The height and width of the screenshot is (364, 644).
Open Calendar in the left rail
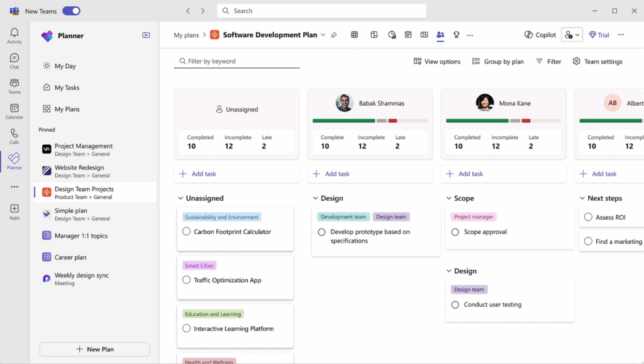(x=14, y=111)
